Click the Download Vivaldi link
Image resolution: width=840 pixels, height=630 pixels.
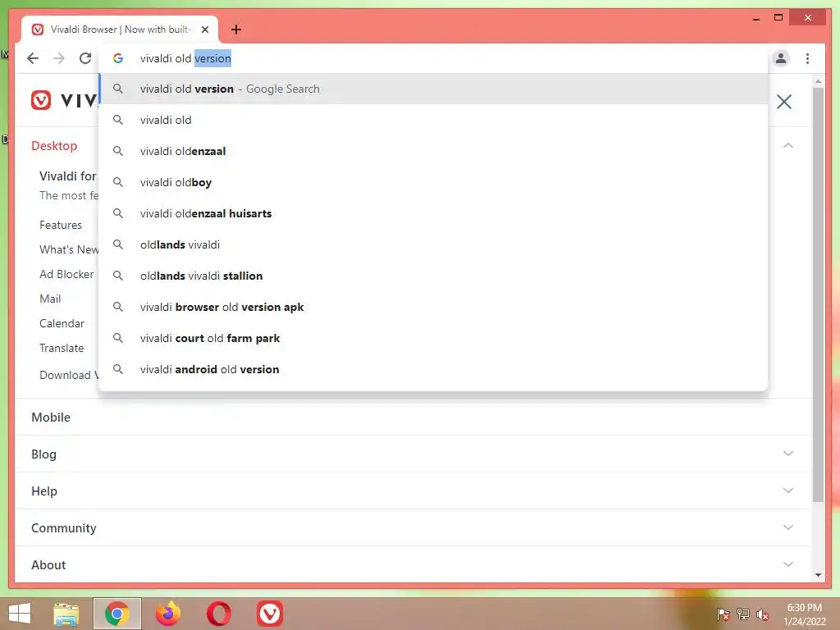pyautogui.click(x=69, y=375)
